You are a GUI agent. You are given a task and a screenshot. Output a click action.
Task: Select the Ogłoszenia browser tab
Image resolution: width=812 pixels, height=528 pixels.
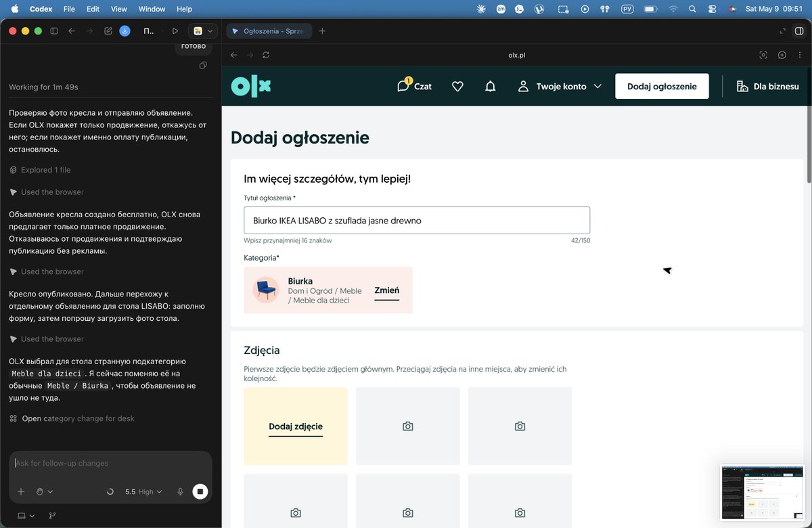click(x=269, y=31)
